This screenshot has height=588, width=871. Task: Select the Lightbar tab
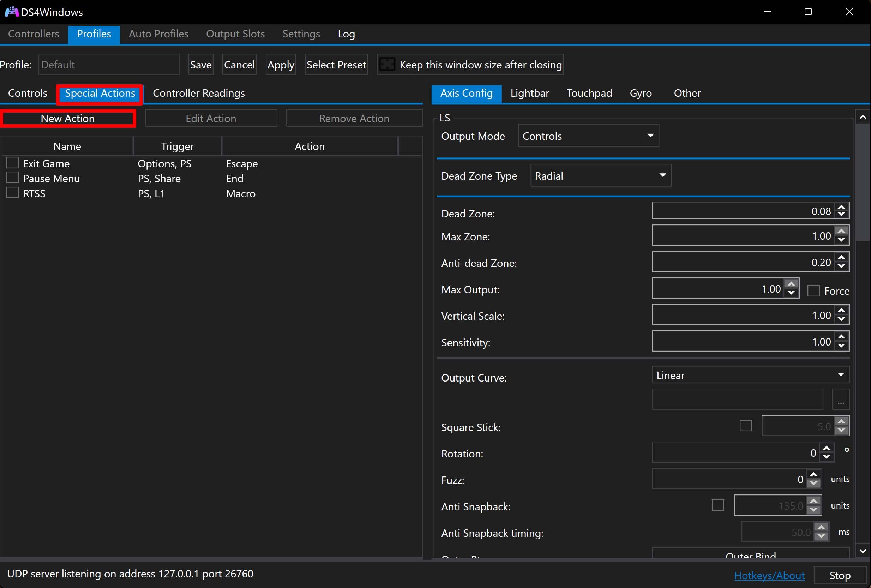click(x=530, y=93)
